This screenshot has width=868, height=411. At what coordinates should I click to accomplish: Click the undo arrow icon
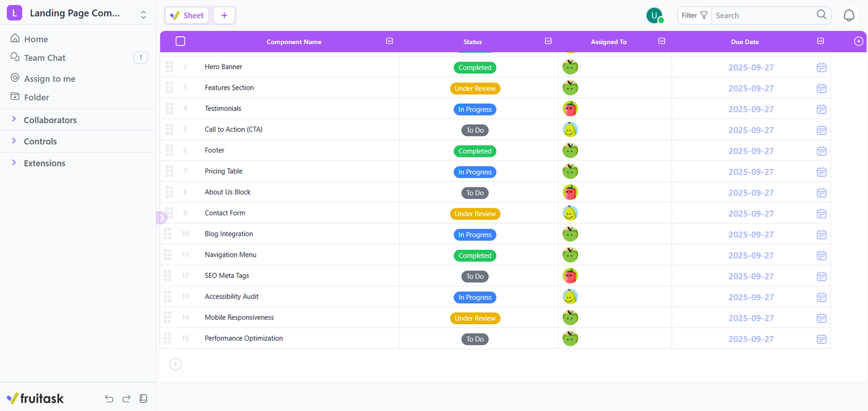[x=109, y=399]
